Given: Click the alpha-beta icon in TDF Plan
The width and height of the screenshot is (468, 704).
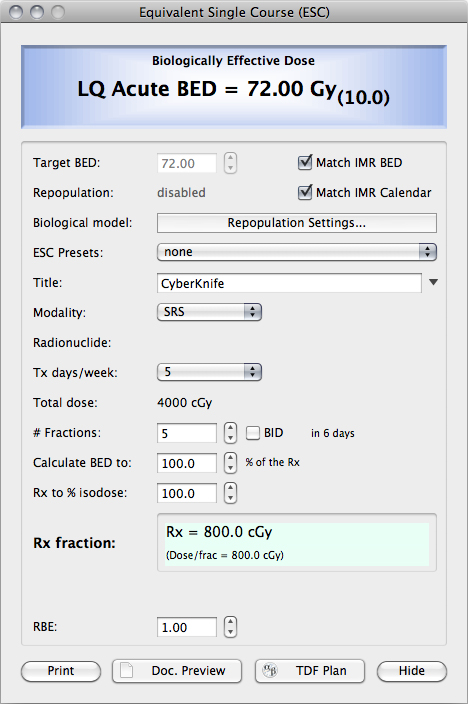Looking at the screenshot, I should click(269, 670).
